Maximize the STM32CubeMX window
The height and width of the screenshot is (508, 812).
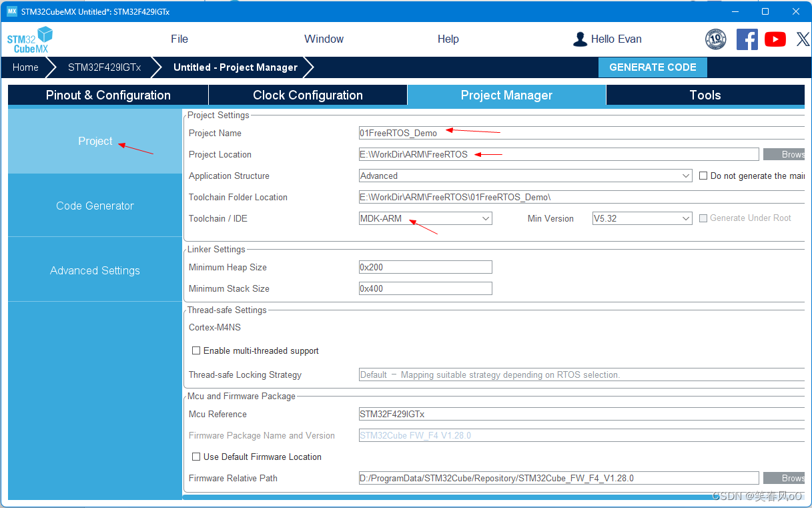[x=765, y=11]
